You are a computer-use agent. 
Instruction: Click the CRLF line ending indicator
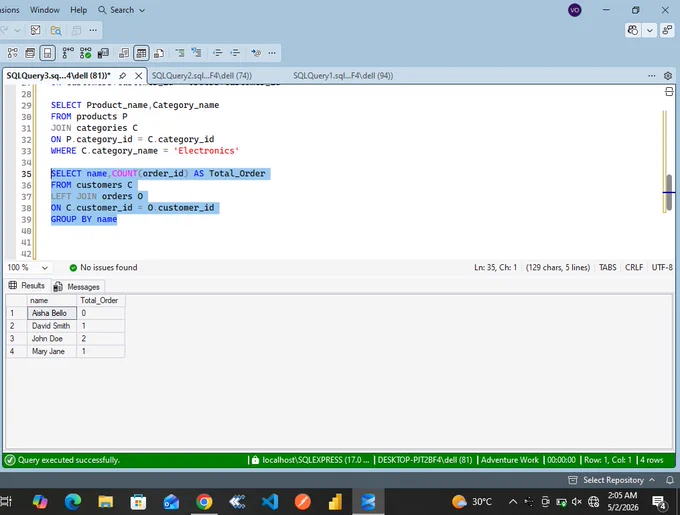tap(634, 267)
